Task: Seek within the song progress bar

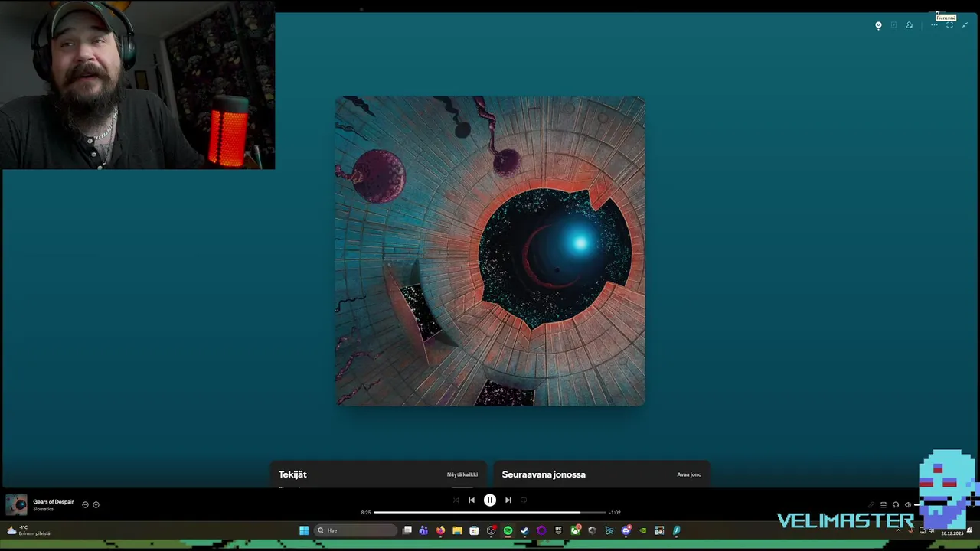Action: (x=490, y=512)
